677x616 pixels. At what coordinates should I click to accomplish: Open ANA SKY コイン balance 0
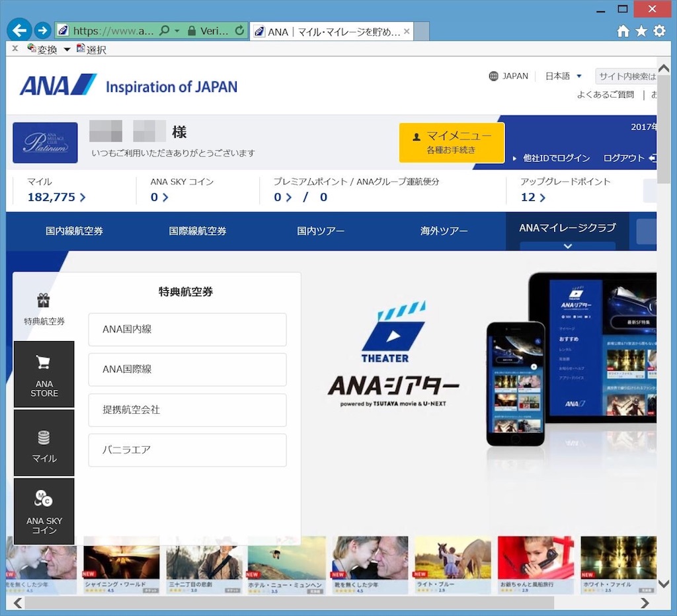(159, 197)
